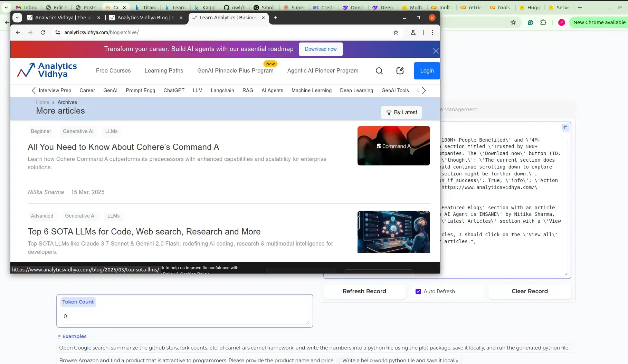
Task: Open the By Latest filter dropdown
Action: 401,113
